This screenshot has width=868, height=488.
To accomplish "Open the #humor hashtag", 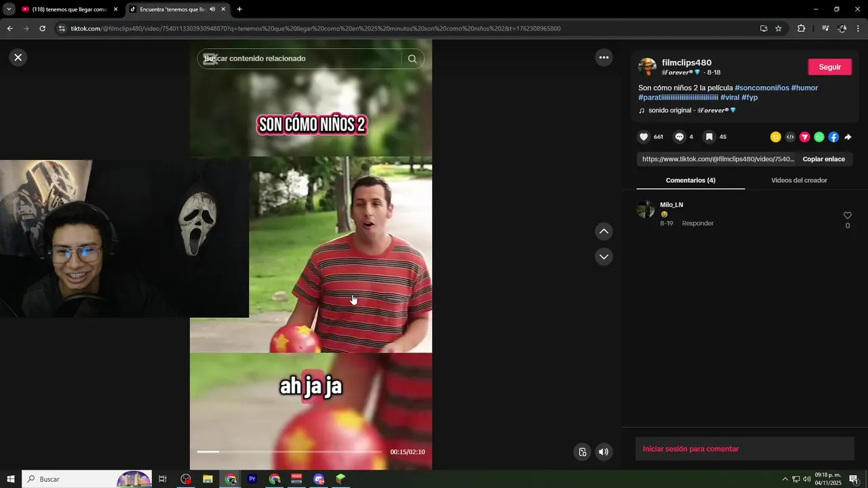I will tap(804, 88).
